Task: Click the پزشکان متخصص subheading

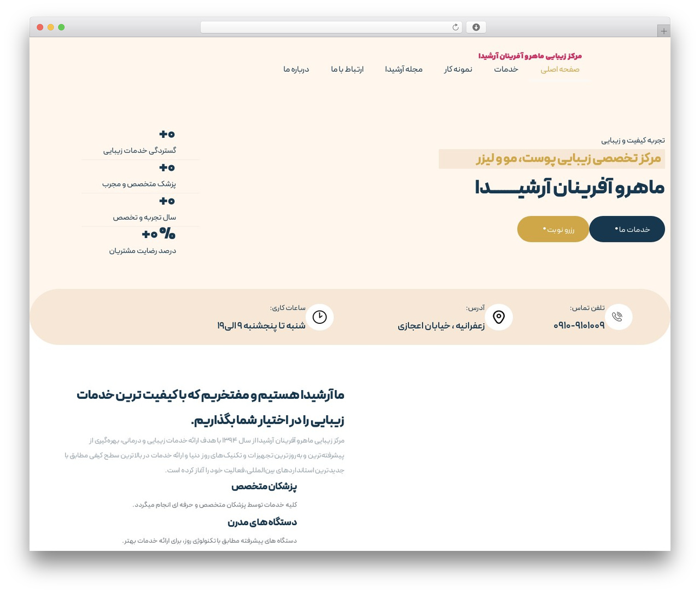Action: tap(264, 486)
